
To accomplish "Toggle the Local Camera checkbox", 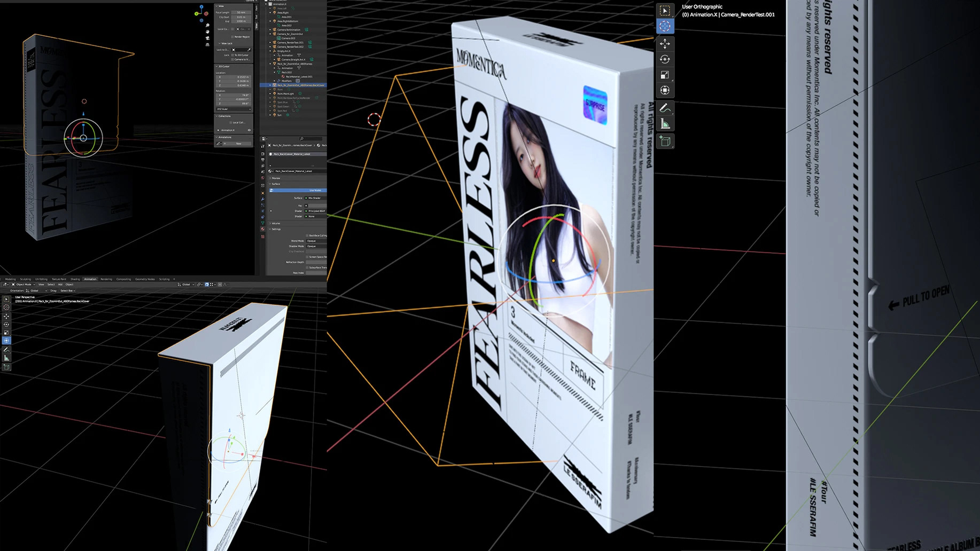I will click(x=232, y=29).
